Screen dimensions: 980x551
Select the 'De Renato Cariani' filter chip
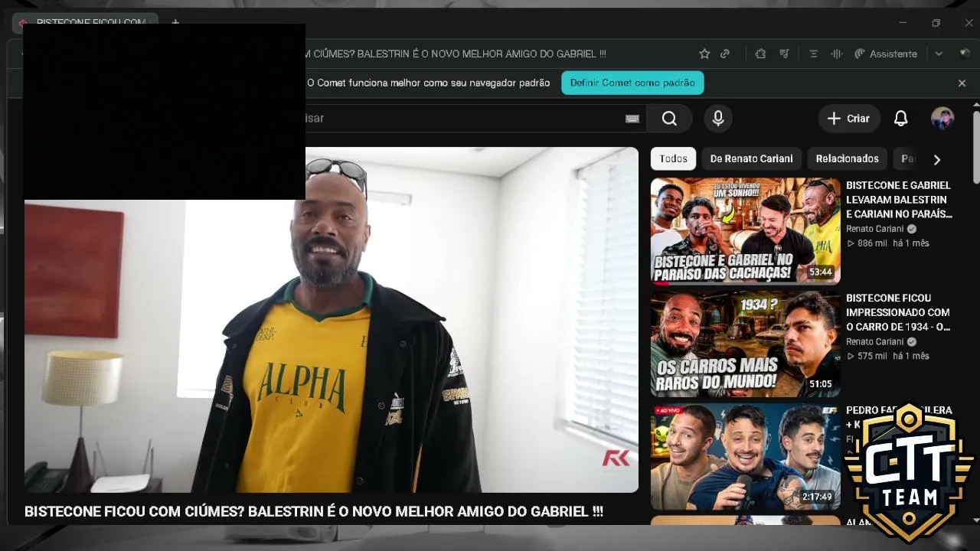751,158
